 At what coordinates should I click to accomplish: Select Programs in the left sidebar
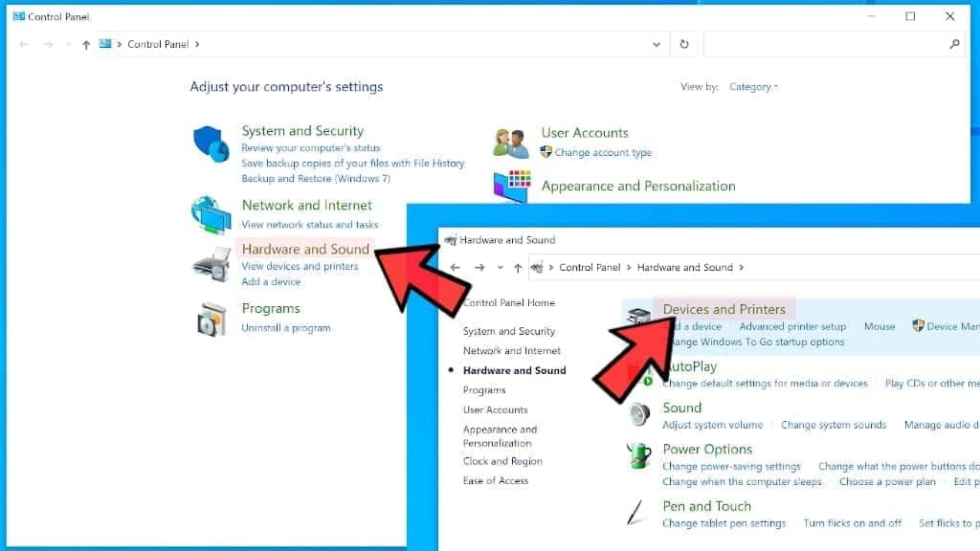484,390
